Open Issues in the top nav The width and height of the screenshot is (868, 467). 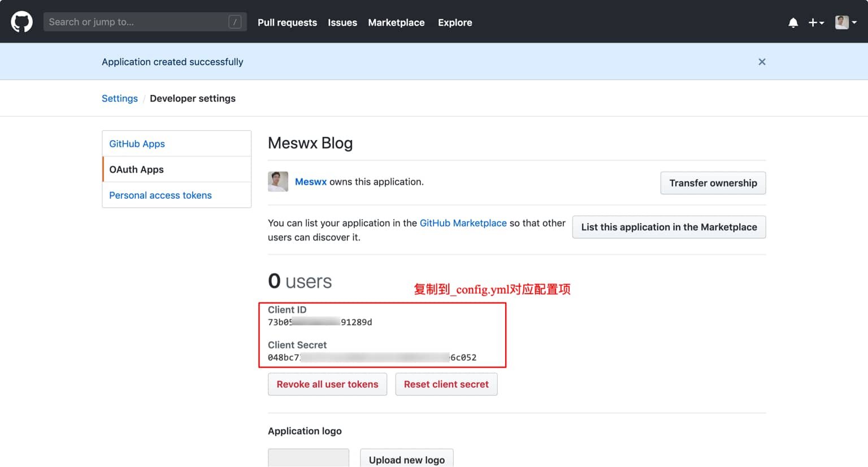click(x=342, y=23)
